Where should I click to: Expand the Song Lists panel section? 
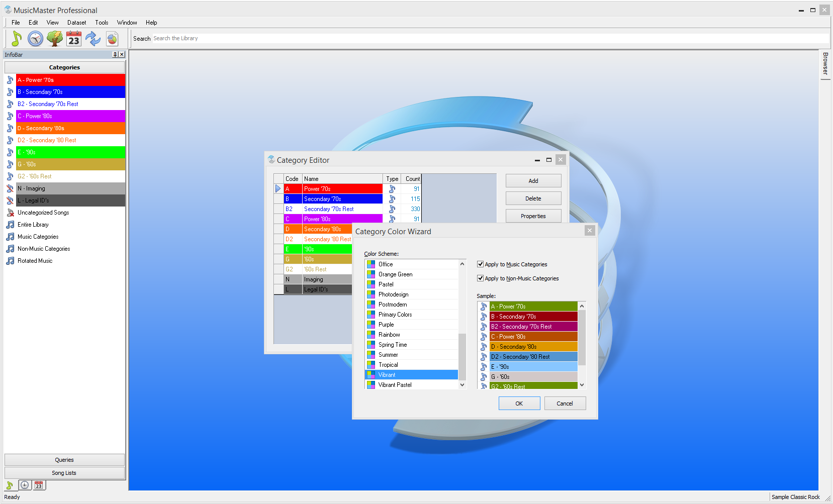tap(64, 473)
